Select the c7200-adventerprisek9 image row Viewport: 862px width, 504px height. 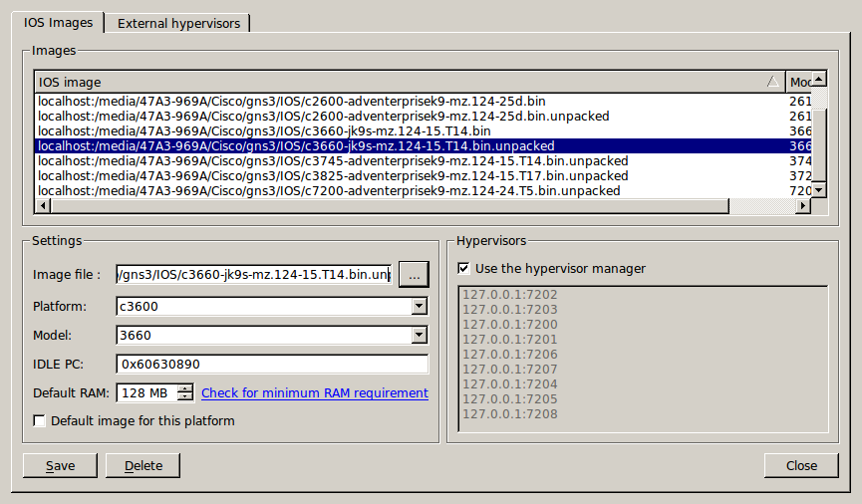[424, 190]
